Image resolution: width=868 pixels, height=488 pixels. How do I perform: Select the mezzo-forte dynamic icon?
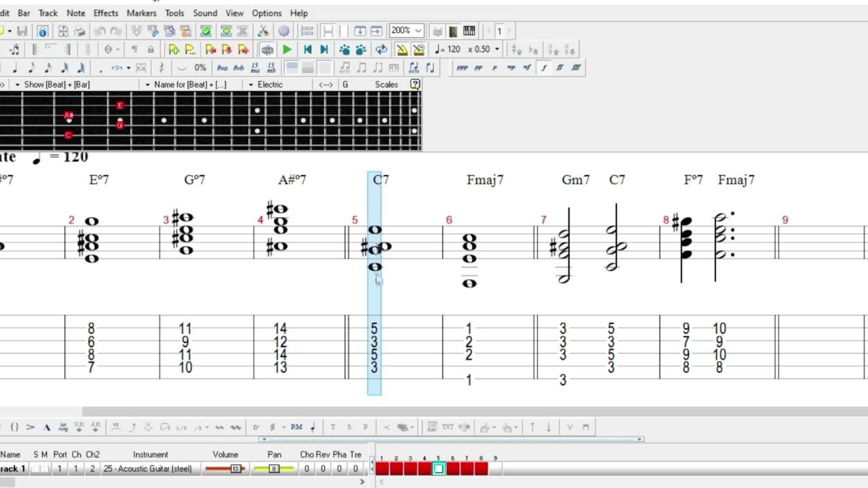pos(528,68)
